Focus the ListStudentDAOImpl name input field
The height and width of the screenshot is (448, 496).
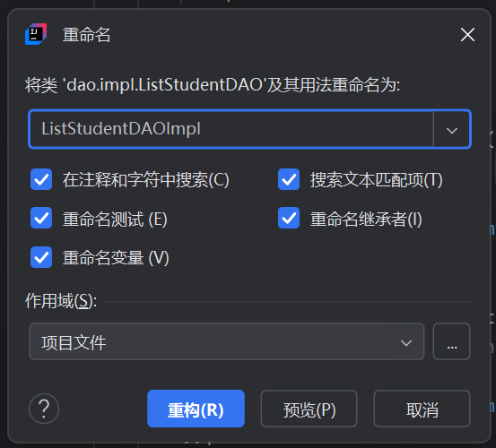click(231, 129)
